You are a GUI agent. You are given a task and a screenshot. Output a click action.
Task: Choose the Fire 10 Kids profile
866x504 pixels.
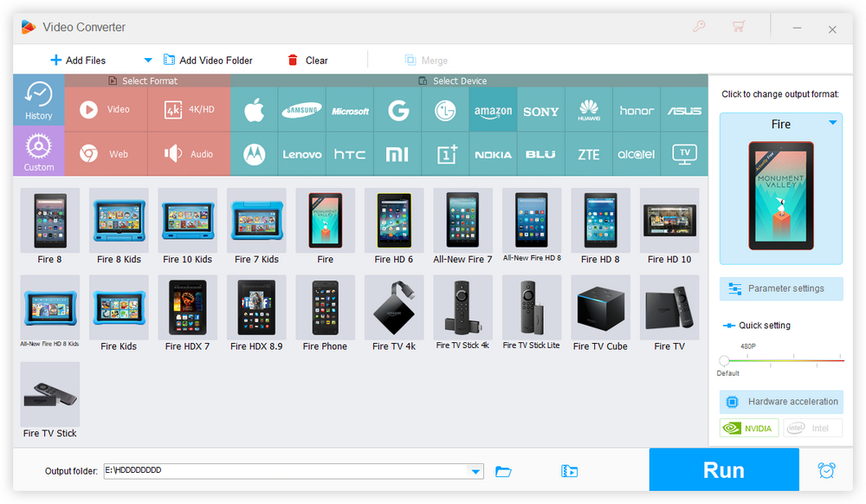(187, 227)
